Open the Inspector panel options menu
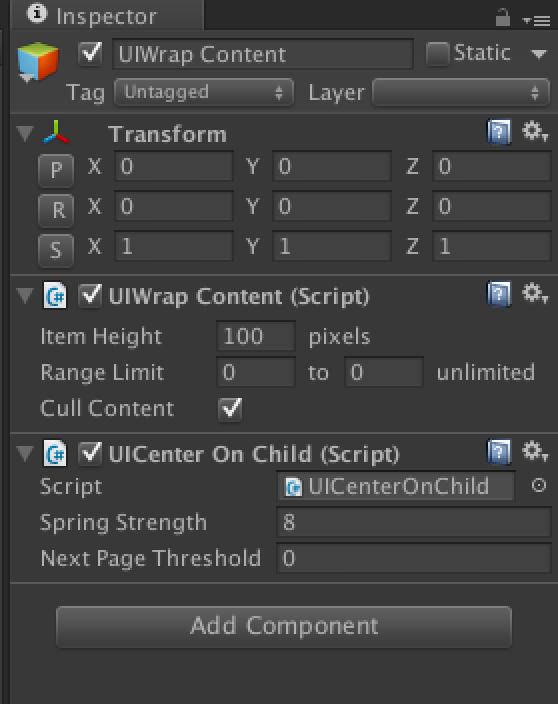 [537, 21]
